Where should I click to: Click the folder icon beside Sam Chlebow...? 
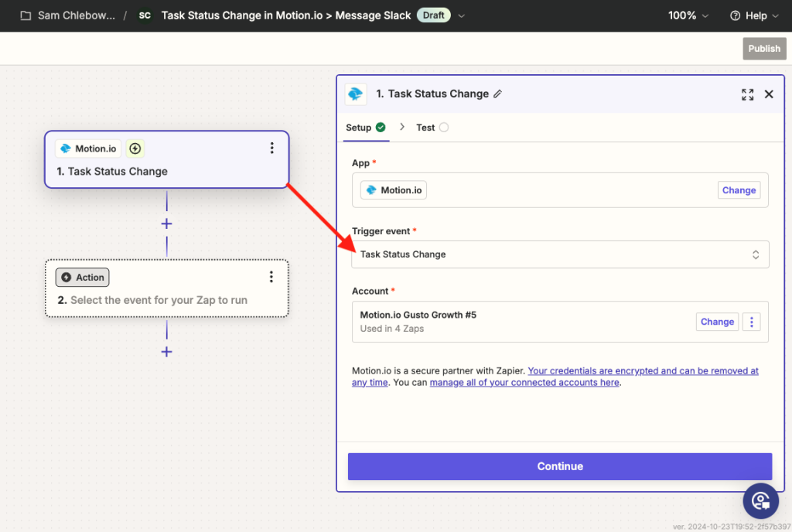point(26,15)
